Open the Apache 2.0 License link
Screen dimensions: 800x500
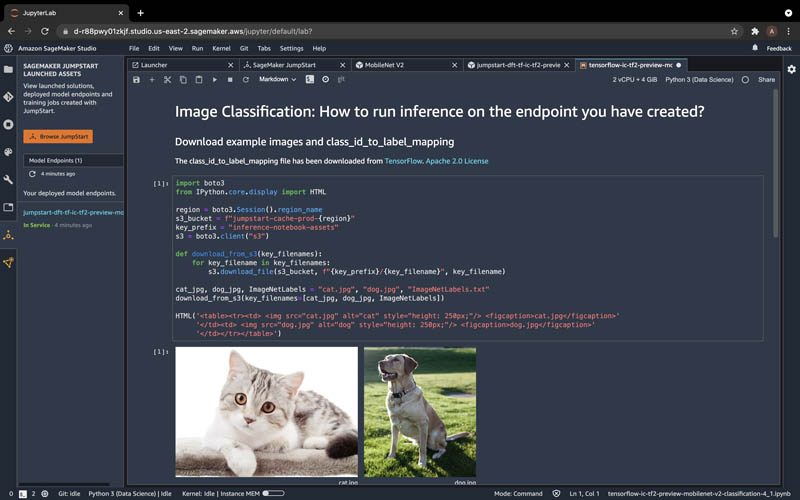[x=457, y=161]
